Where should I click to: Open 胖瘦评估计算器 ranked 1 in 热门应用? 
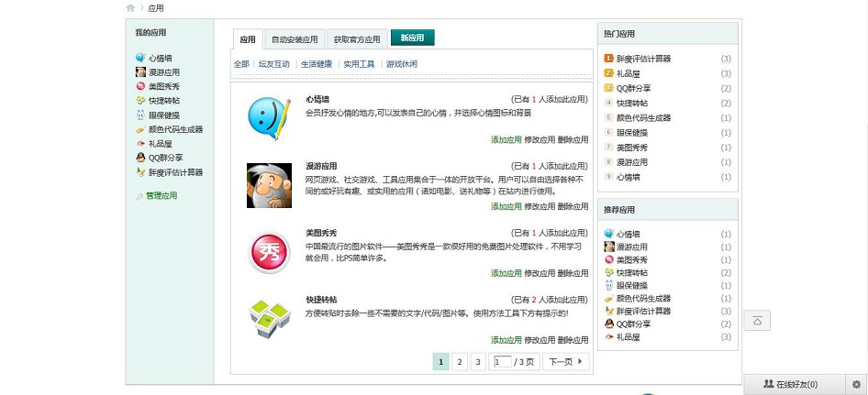[644, 59]
